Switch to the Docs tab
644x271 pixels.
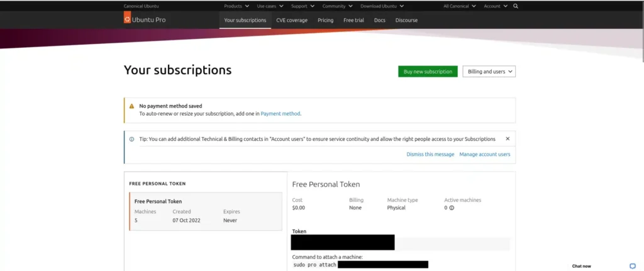pos(379,20)
